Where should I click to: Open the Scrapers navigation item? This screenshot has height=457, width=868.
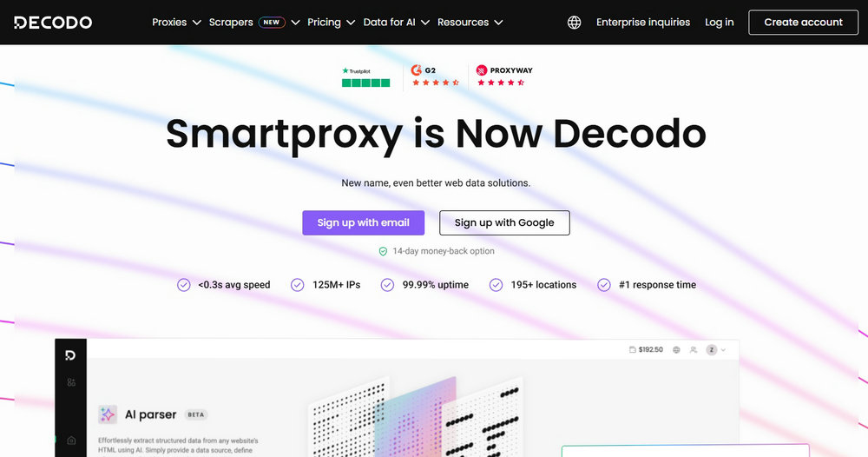click(x=231, y=23)
